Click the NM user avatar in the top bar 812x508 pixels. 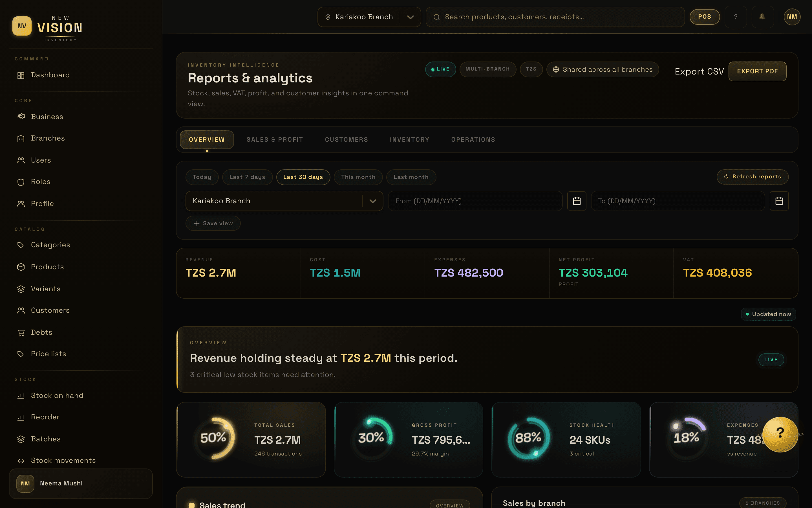tap(792, 17)
